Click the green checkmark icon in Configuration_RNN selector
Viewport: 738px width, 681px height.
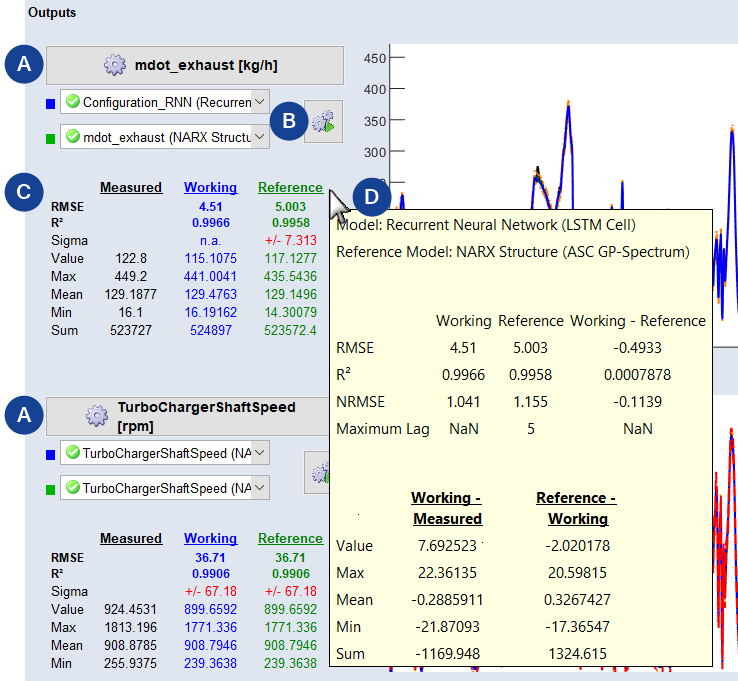point(71,102)
